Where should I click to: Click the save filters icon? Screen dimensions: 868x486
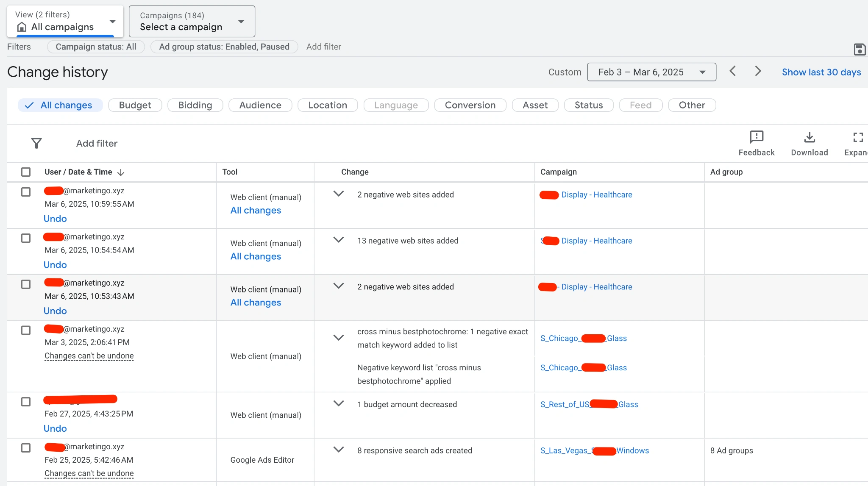click(x=859, y=50)
